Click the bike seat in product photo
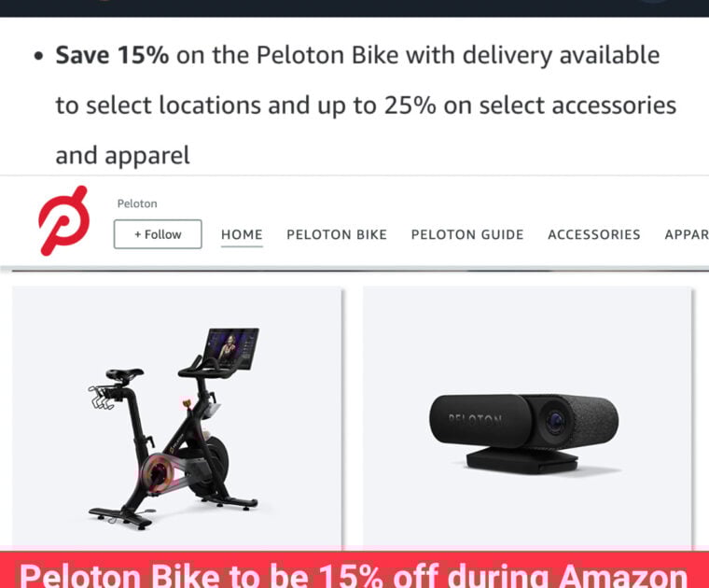Image resolution: width=709 pixels, height=588 pixels. (x=124, y=374)
